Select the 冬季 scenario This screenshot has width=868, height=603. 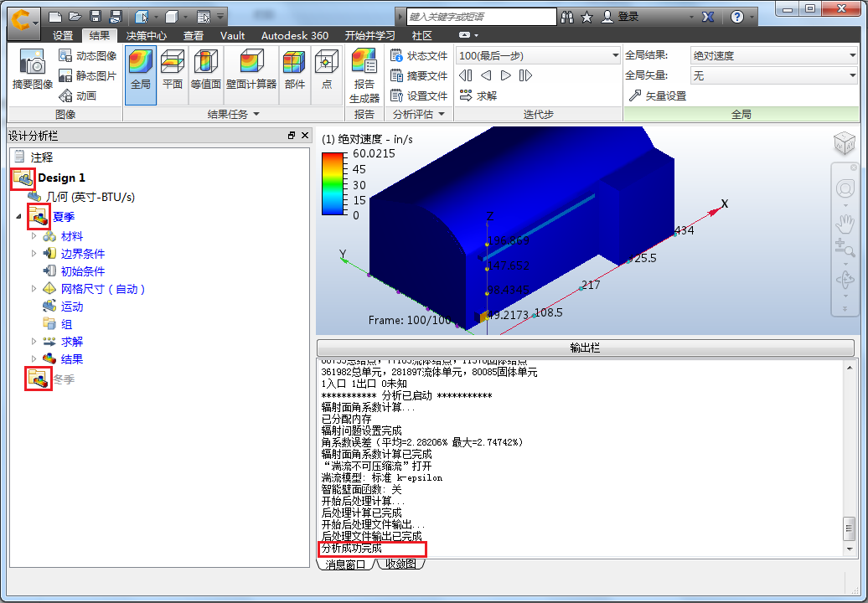coord(64,379)
